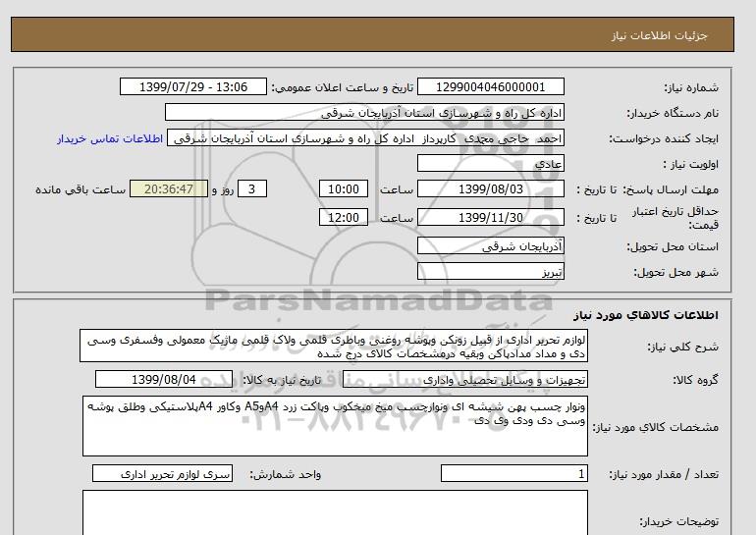Screen dimensions: 756x535
Task: Click the مشخصات کالای مورد نیاز label
Action: (656, 427)
